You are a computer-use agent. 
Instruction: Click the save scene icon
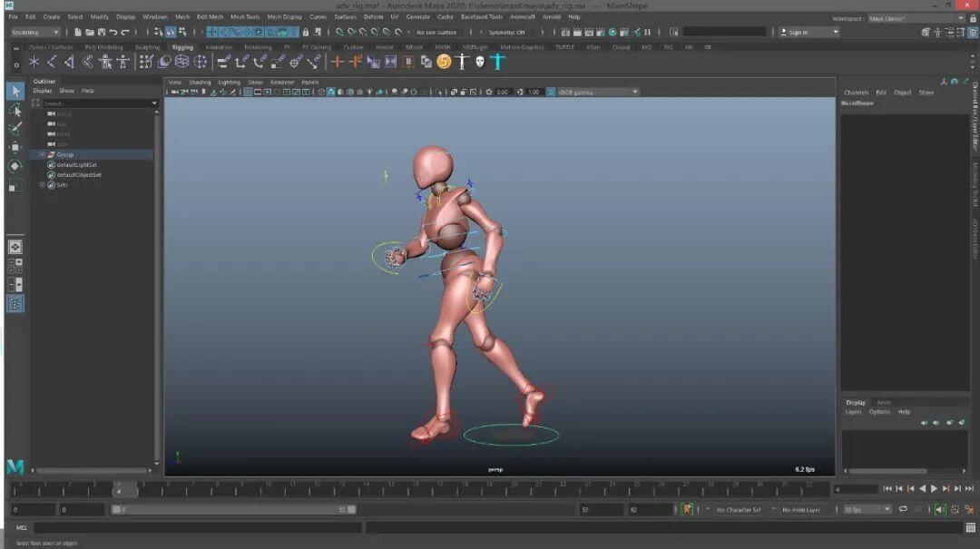click(x=101, y=32)
